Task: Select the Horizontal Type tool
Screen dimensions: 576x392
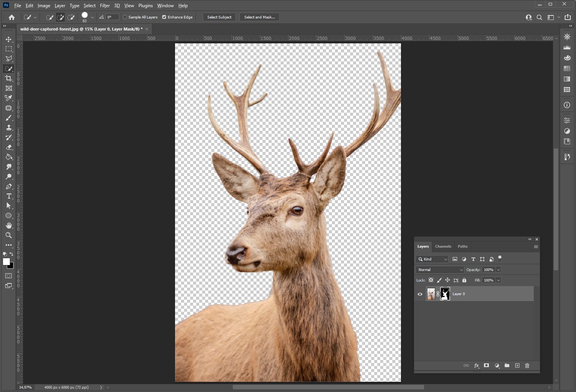Action: 9,196
